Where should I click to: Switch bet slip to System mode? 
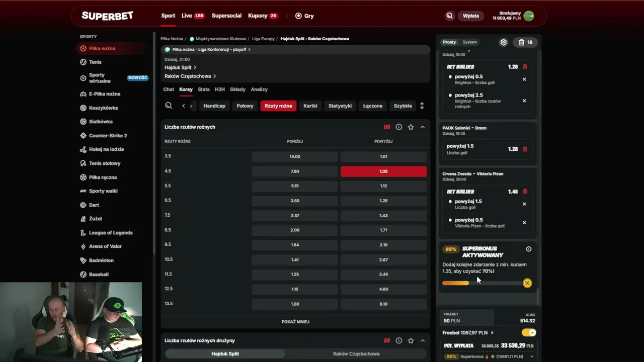469,42
